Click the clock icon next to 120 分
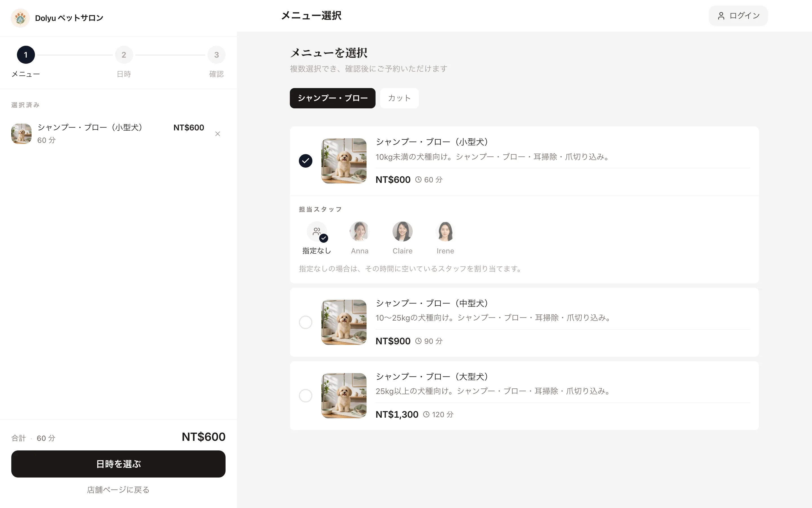812x508 pixels. click(426, 414)
